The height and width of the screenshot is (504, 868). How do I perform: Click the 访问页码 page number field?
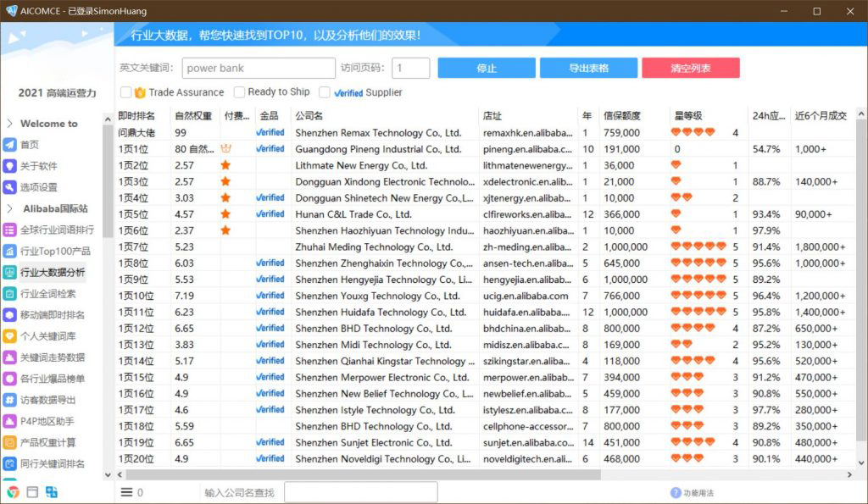[411, 68]
